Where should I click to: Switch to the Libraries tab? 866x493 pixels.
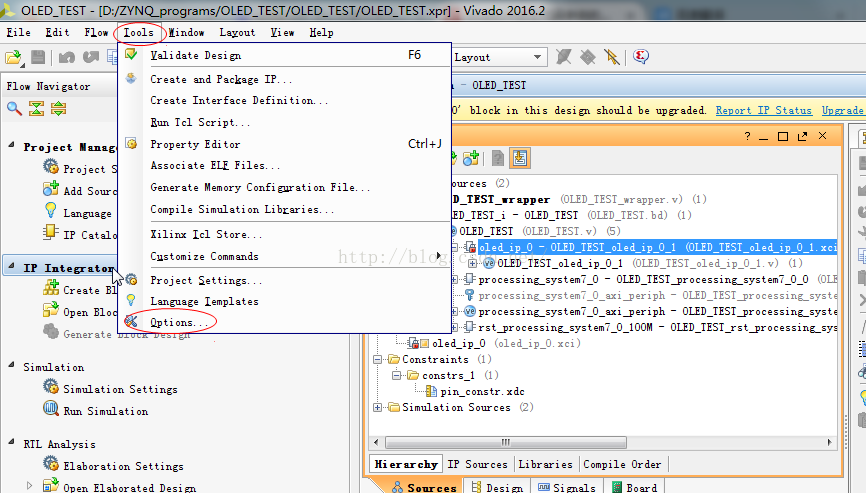545,464
